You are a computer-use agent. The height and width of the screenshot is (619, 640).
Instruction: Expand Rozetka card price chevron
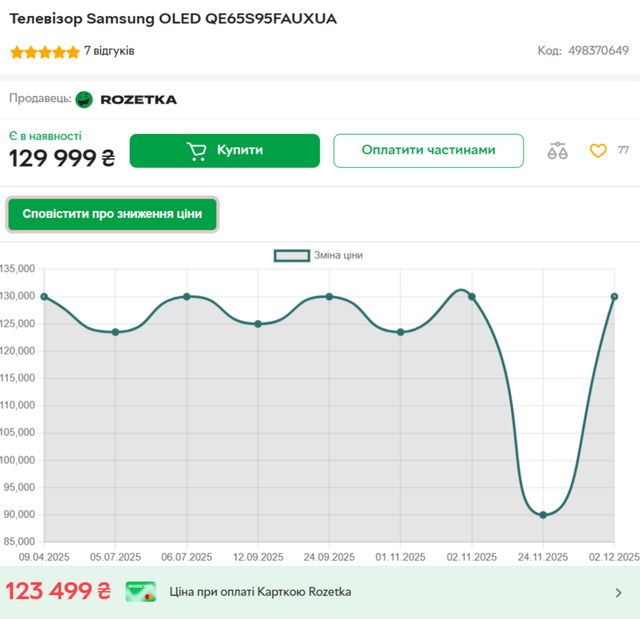pos(619,592)
